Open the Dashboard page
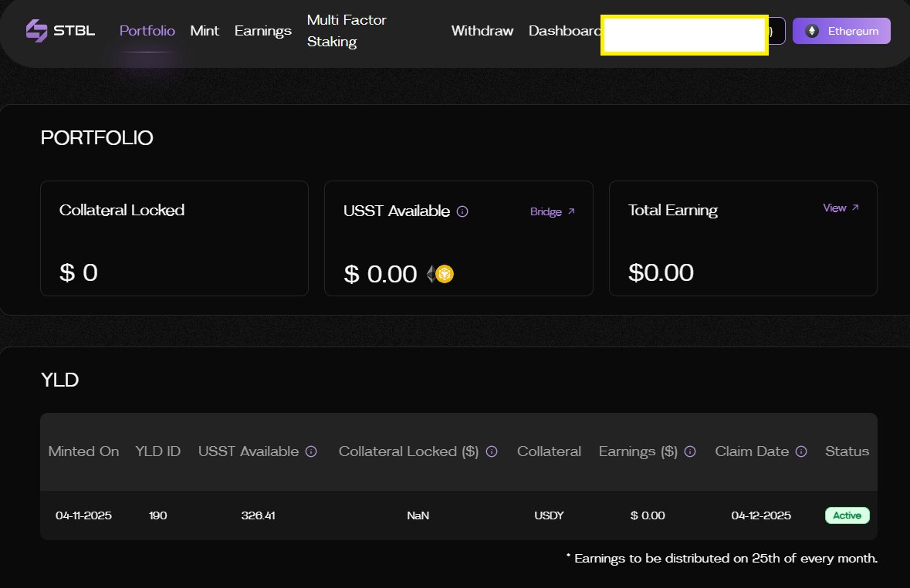Image resolution: width=910 pixels, height=588 pixels. (564, 31)
